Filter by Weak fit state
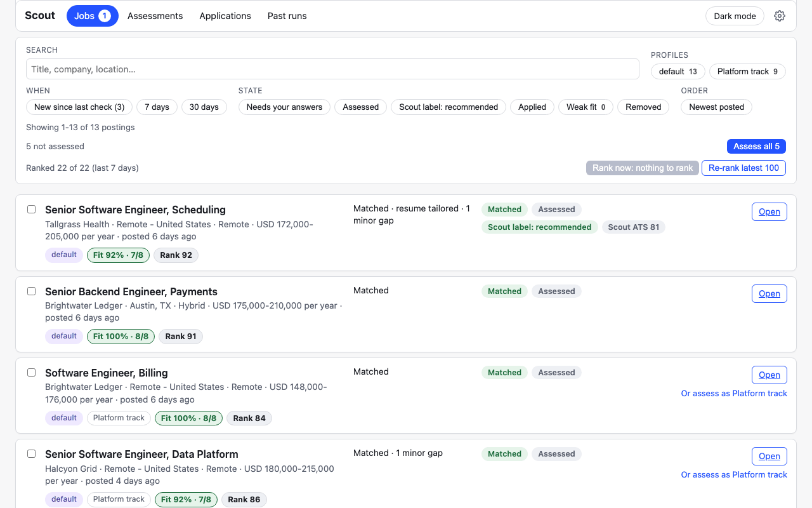 pyautogui.click(x=586, y=107)
